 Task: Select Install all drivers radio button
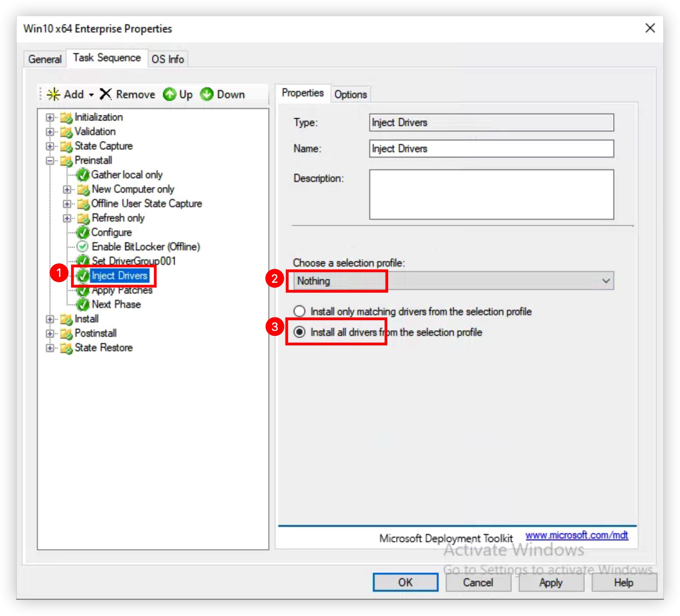299,332
